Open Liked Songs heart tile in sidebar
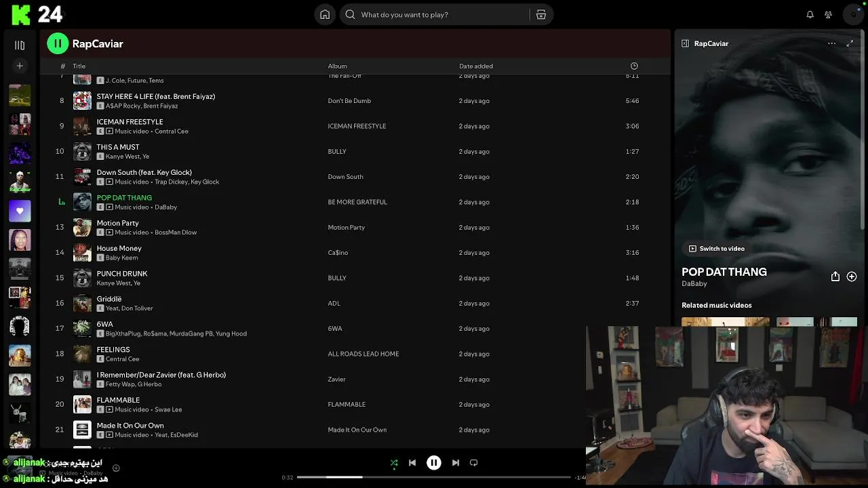 [x=20, y=211]
